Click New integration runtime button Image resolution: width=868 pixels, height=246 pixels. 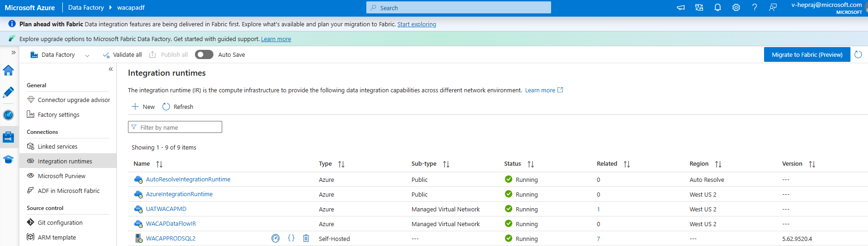point(143,107)
